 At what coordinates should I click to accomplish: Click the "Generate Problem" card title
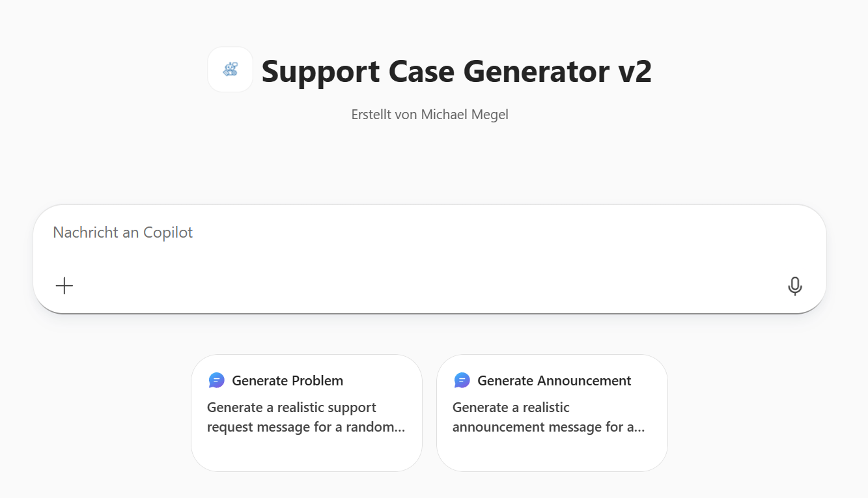point(287,381)
